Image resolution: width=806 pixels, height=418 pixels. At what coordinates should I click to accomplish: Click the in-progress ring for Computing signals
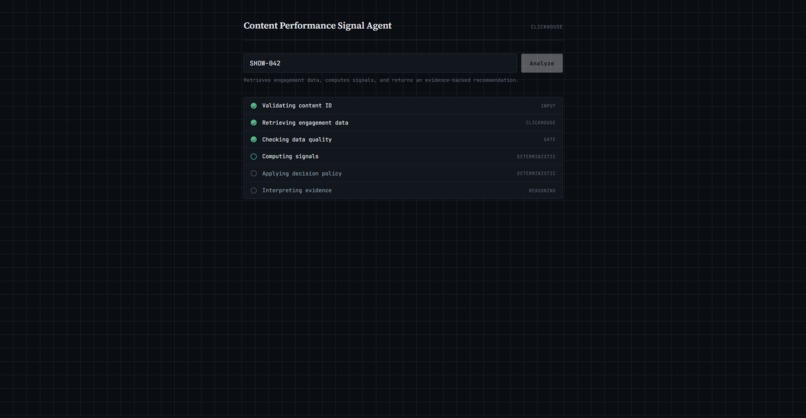point(253,156)
